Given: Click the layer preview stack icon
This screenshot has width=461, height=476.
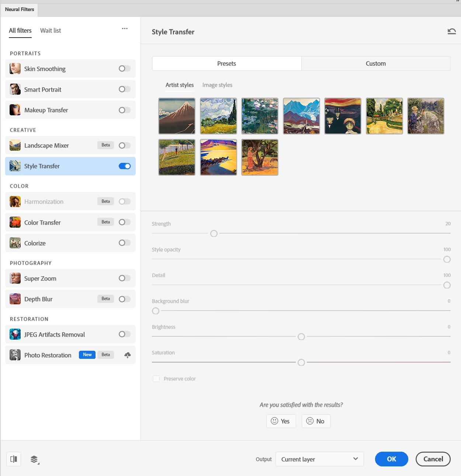Looking at the screenshot, I should click(x=34, y=459).
